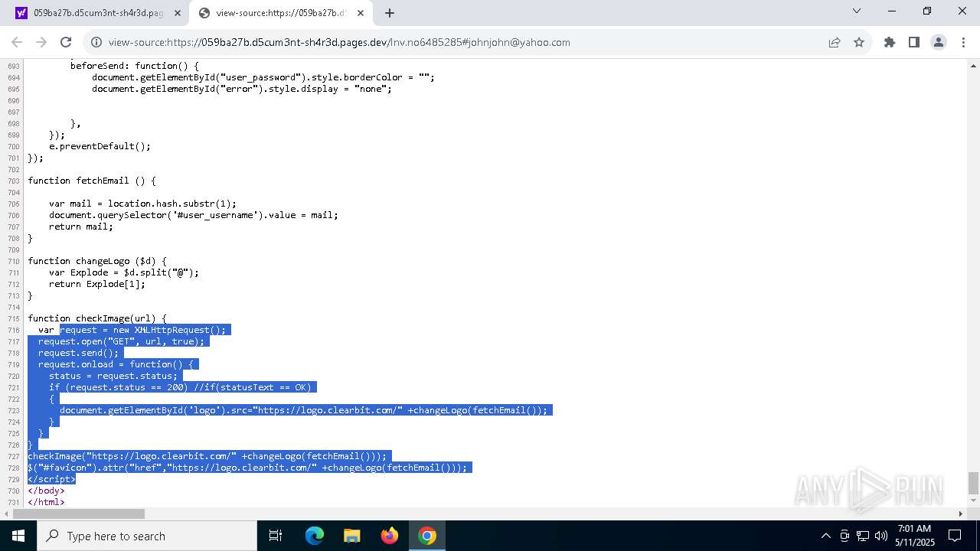Show hidden system tray icons

tap(825, 536)
